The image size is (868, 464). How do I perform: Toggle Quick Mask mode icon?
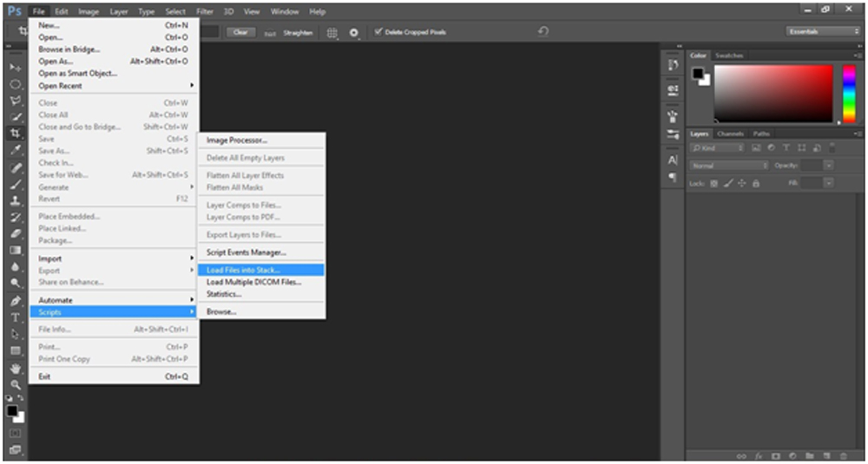[x=16, y=433]
